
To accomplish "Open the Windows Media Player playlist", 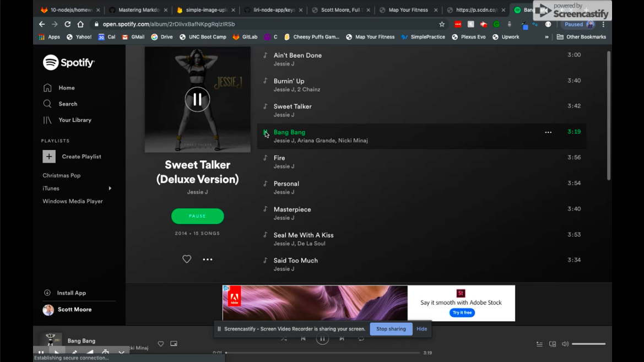I will [x=73, y=201].
